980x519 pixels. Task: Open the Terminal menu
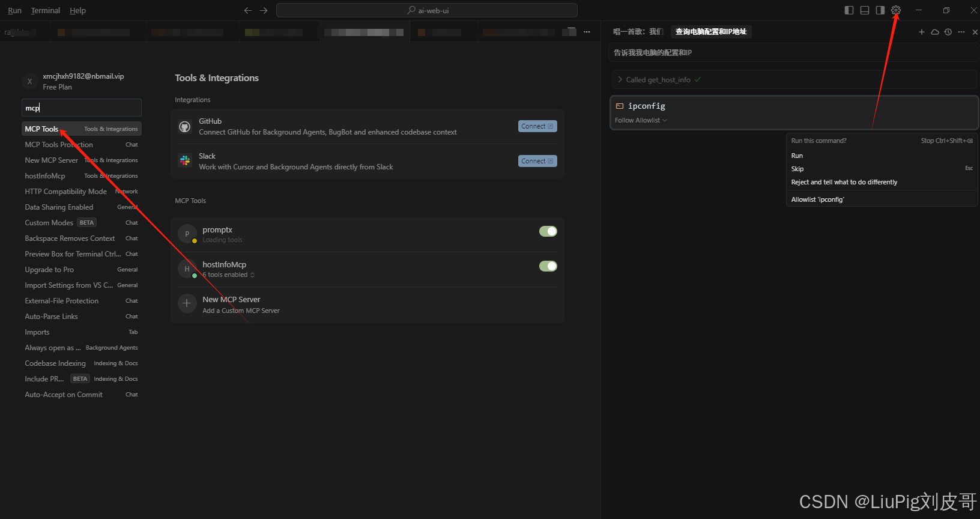pos(46,10)
